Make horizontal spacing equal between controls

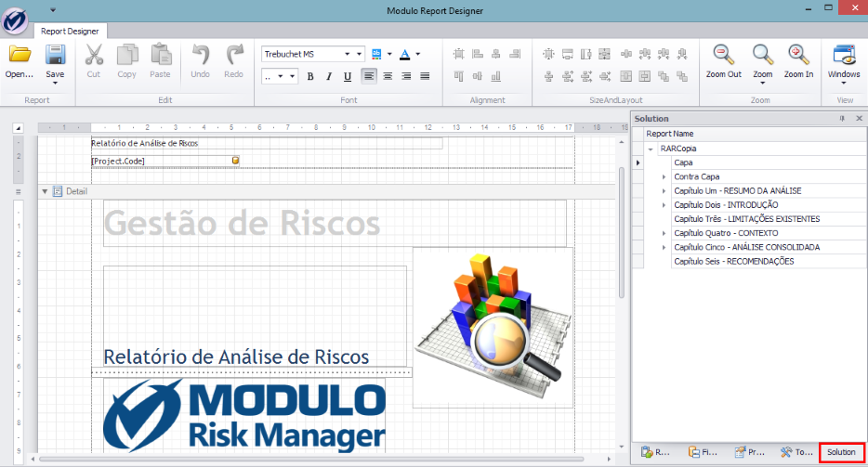[x=626, y=54]
